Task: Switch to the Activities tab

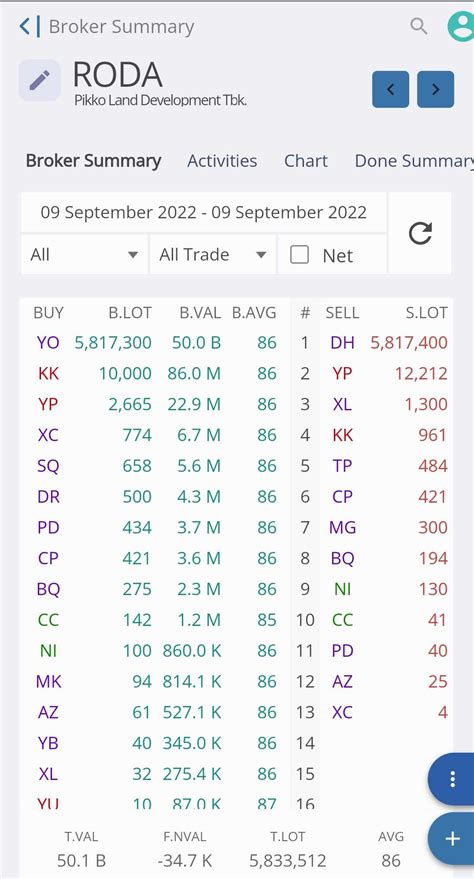Action: tap(222, 161)
